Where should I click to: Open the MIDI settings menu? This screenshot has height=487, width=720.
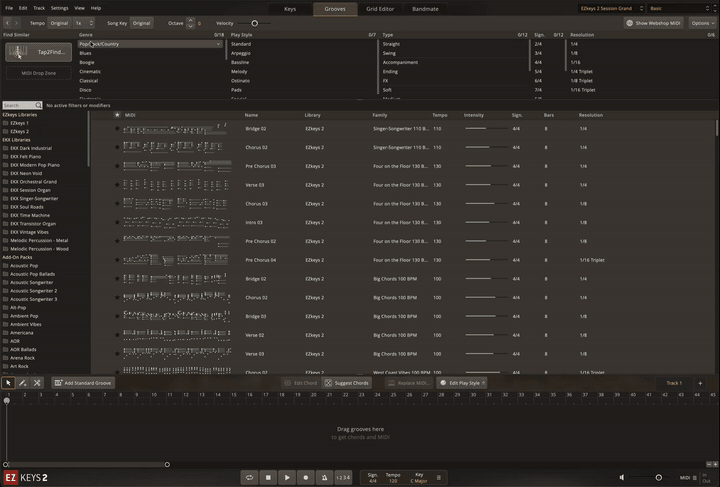(688, 477)
